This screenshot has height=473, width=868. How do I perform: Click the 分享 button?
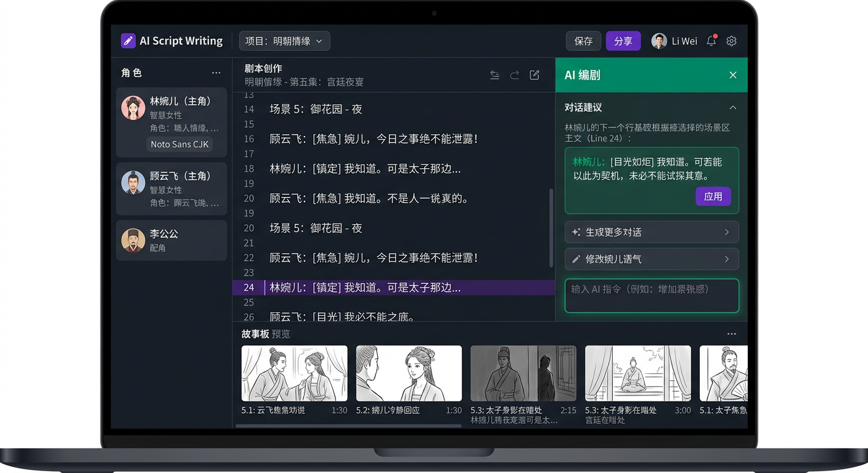[623, 41]
